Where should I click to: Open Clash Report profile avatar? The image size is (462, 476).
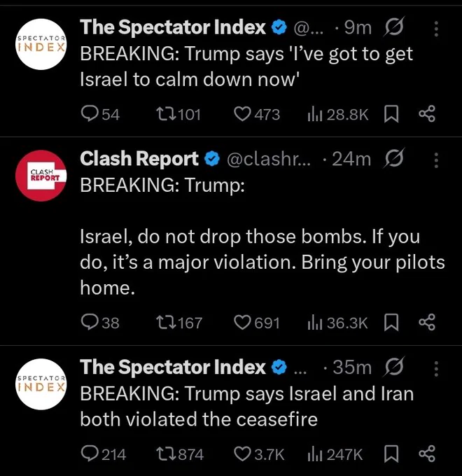point(41,176)
